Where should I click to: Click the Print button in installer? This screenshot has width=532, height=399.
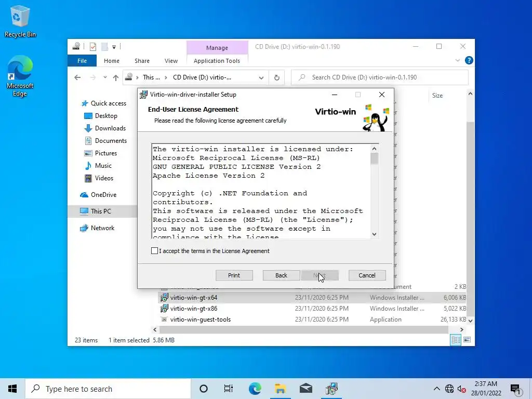click(x=234, y=275)
